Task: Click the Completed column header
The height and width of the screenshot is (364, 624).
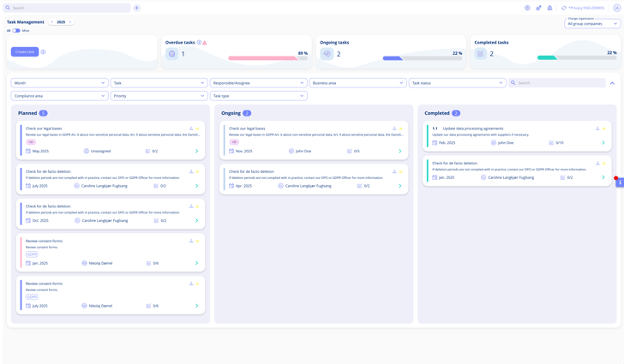Action: tap(437, 113)
